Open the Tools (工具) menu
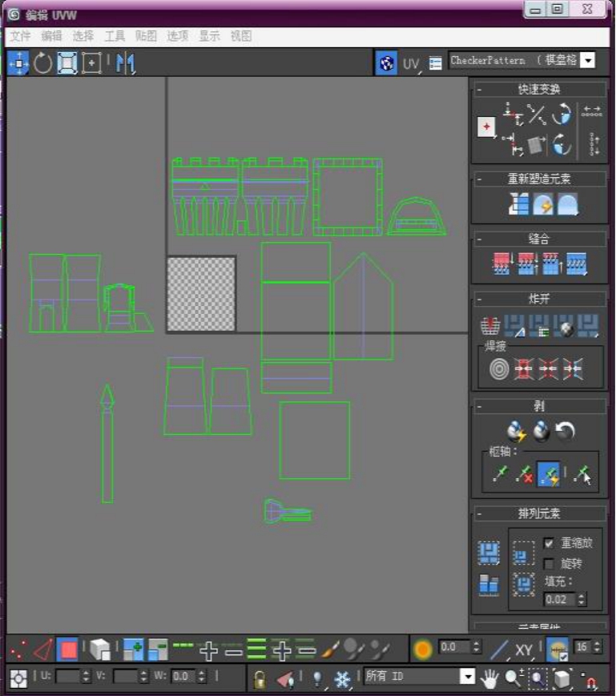 coord(115,36)
